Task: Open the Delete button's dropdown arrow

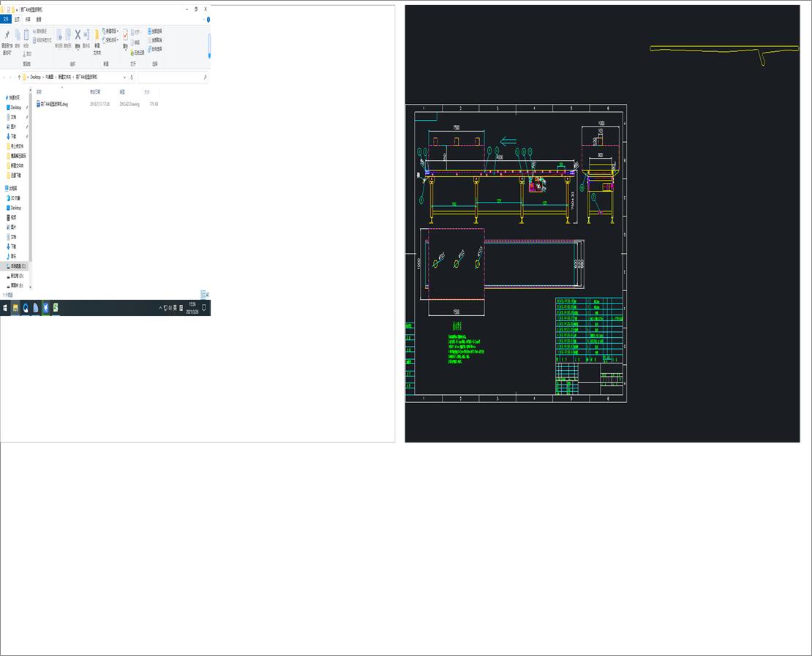Action: click(x=78, y=50)
